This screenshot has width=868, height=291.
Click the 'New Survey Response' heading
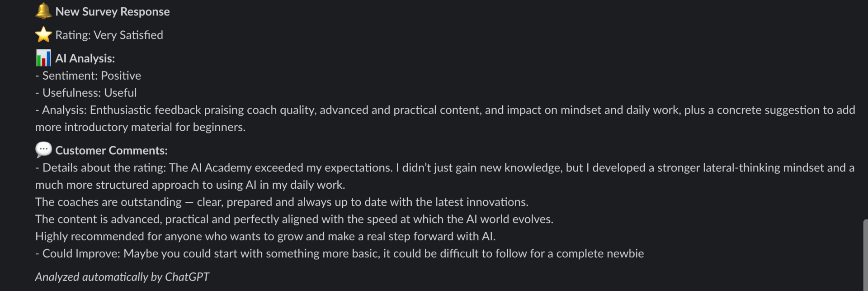click(113, 12)
